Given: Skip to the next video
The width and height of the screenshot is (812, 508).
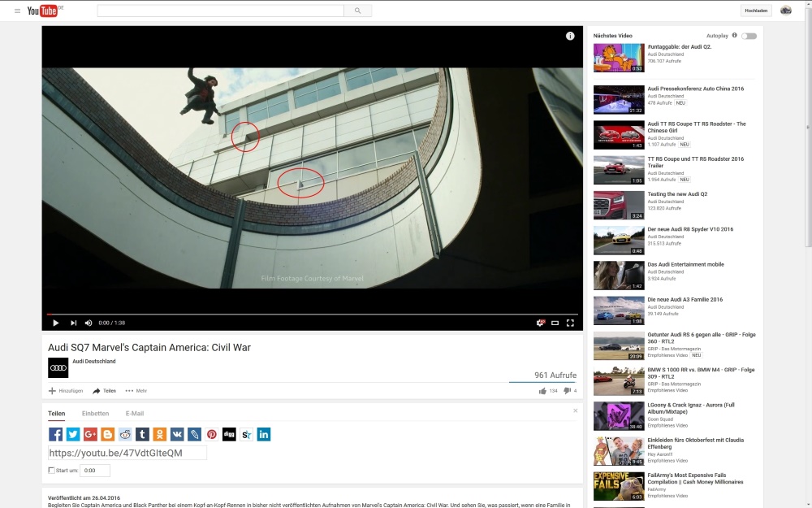Looking at the screenshot, I should [x=74, y=323].
